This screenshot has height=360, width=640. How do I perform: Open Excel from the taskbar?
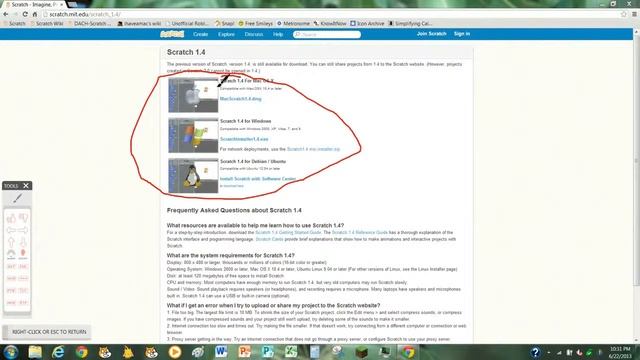click(x=291, y=352)
